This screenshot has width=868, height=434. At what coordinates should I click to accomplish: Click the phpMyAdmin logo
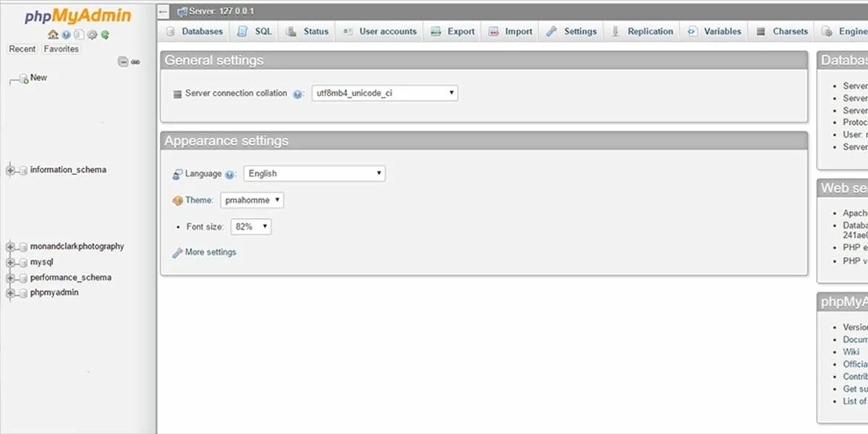pos(78,16)
